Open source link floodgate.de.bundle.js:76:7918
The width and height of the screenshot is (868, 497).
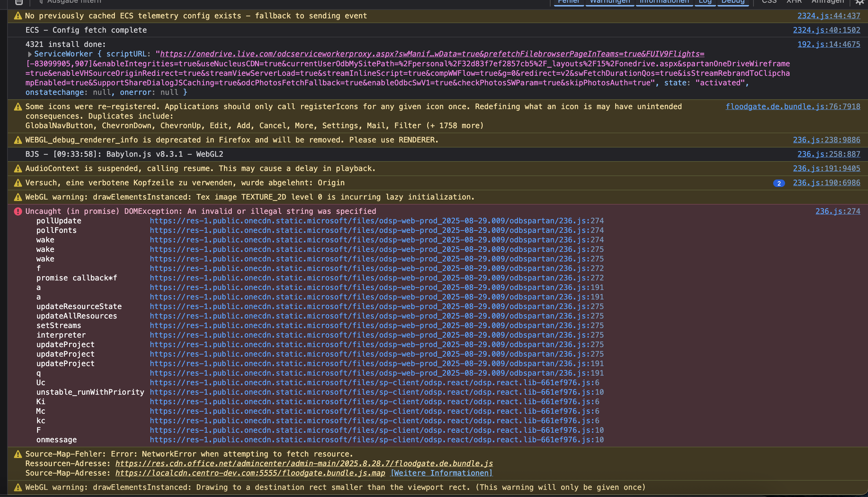(x=793, y=106)
